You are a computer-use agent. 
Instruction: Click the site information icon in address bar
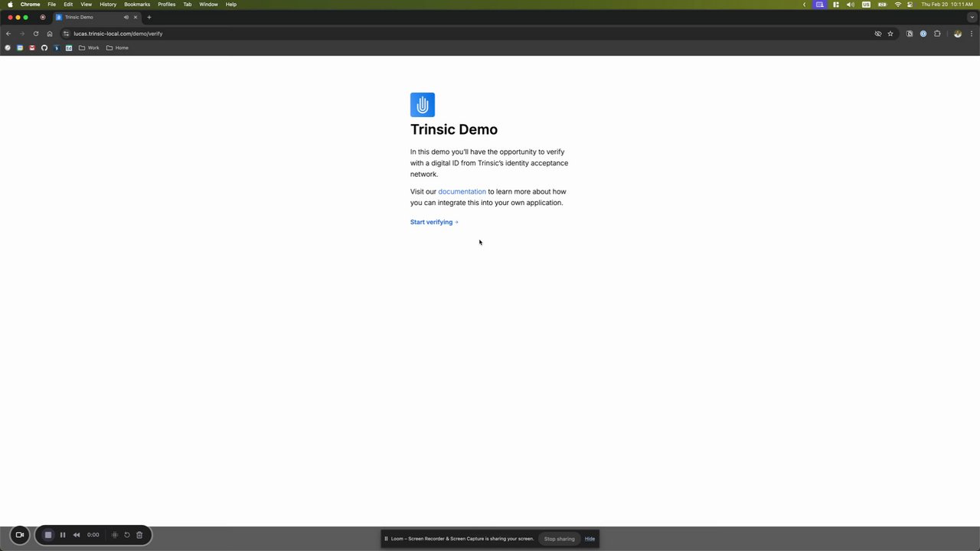(67, 34)
